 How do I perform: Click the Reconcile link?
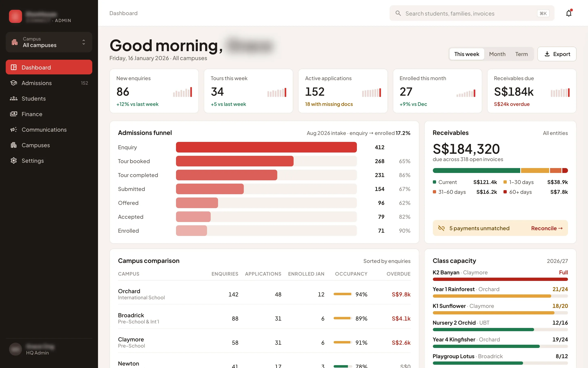[x=547, y=228]
